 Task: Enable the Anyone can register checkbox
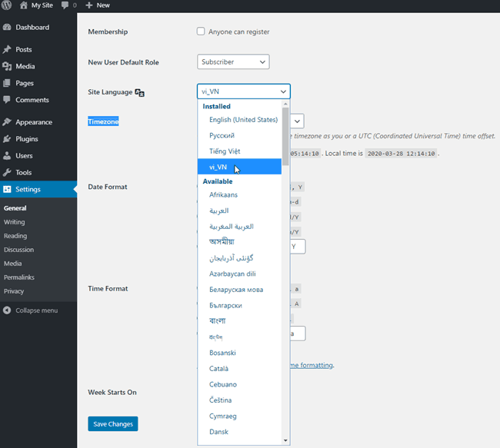[x=201, y=32]
